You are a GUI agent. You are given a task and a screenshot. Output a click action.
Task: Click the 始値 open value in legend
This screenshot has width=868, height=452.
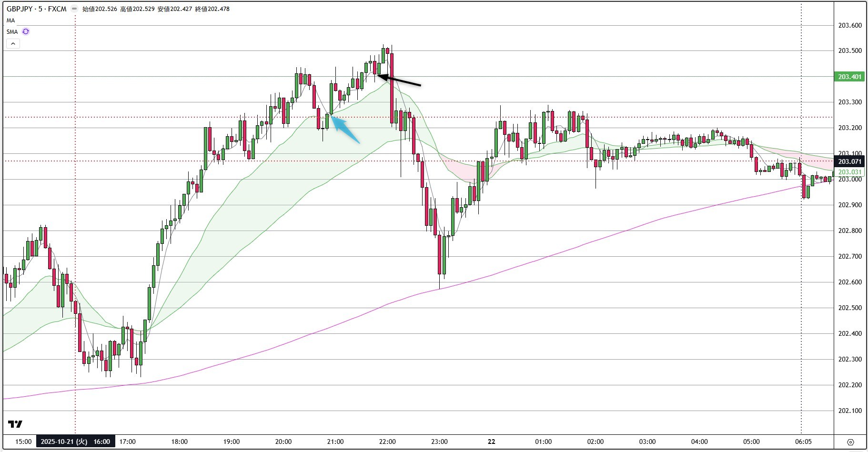(x=100, y=9)
